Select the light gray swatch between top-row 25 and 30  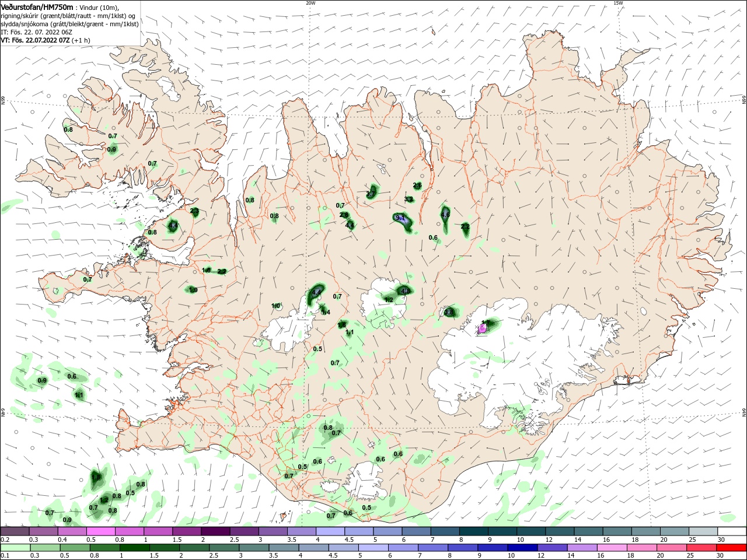click(x=703, y=531)
